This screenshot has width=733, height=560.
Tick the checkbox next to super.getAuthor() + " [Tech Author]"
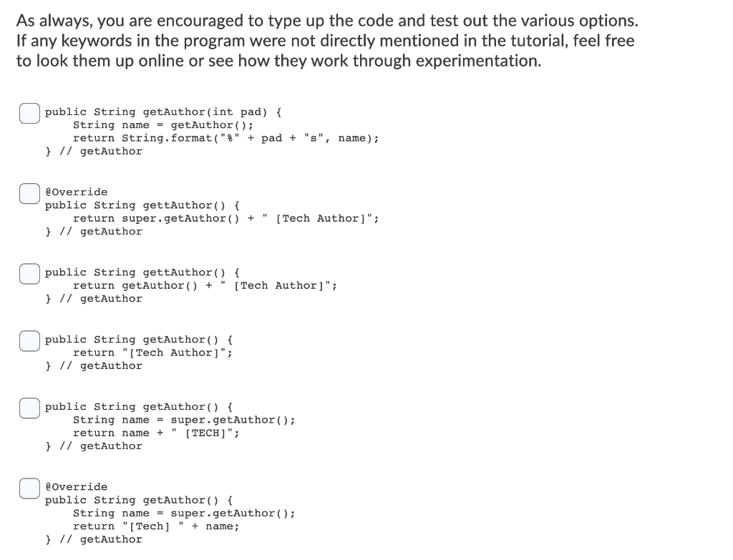(x=29, y=193)
